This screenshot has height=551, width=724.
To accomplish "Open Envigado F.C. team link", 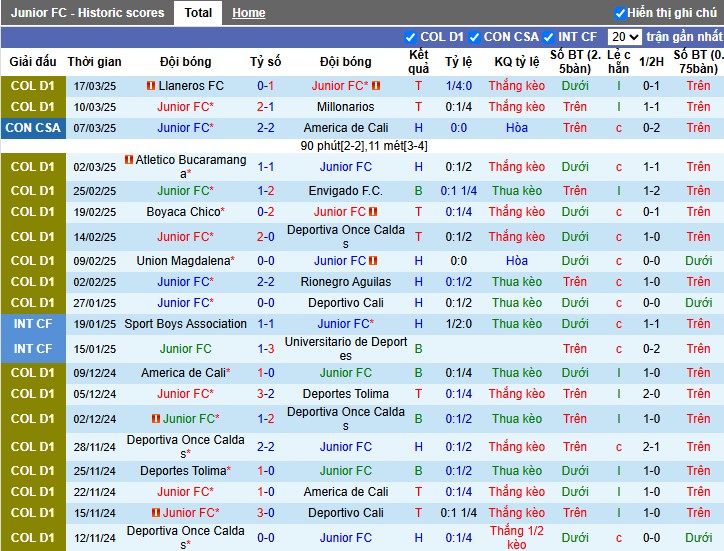I will 345,191.
